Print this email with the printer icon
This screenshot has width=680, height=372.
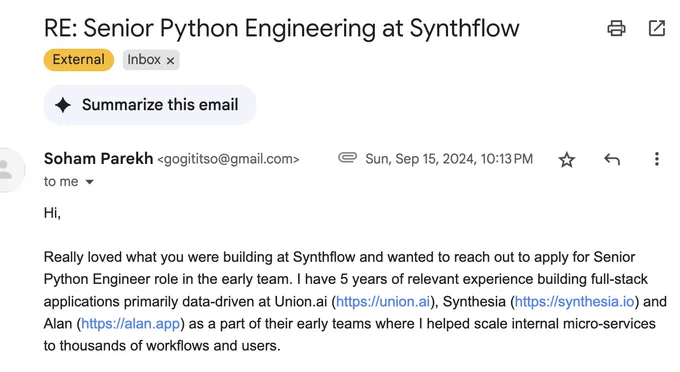[x=616, y=29]
